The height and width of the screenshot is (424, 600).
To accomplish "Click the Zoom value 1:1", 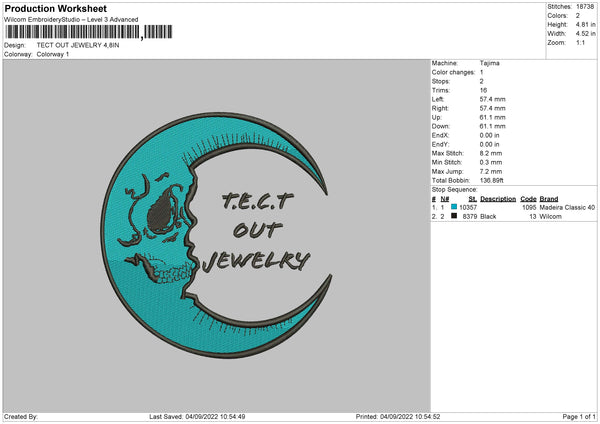I will point(580,42).
